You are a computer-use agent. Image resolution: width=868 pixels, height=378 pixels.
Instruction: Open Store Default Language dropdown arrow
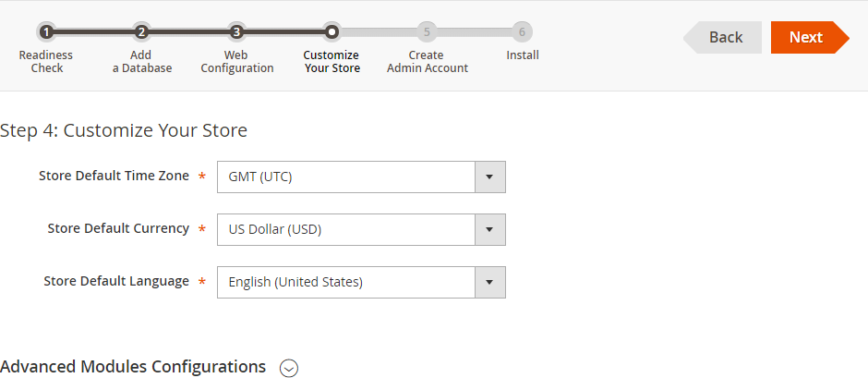click(x=490, y=282)
